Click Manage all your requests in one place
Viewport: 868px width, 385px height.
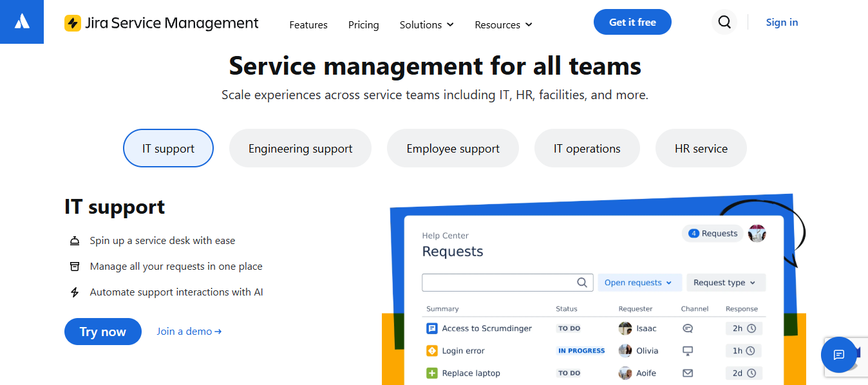click(176, 267)
